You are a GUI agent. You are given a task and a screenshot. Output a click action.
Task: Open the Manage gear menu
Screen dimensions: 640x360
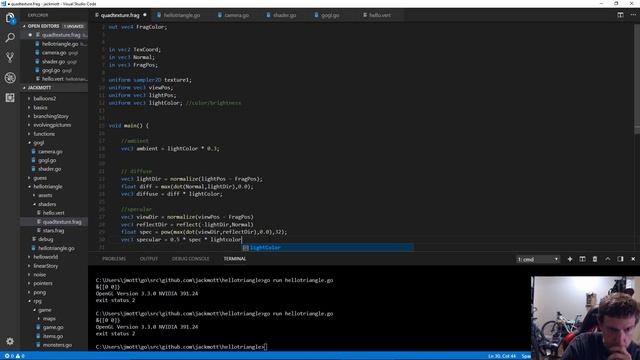10,341
